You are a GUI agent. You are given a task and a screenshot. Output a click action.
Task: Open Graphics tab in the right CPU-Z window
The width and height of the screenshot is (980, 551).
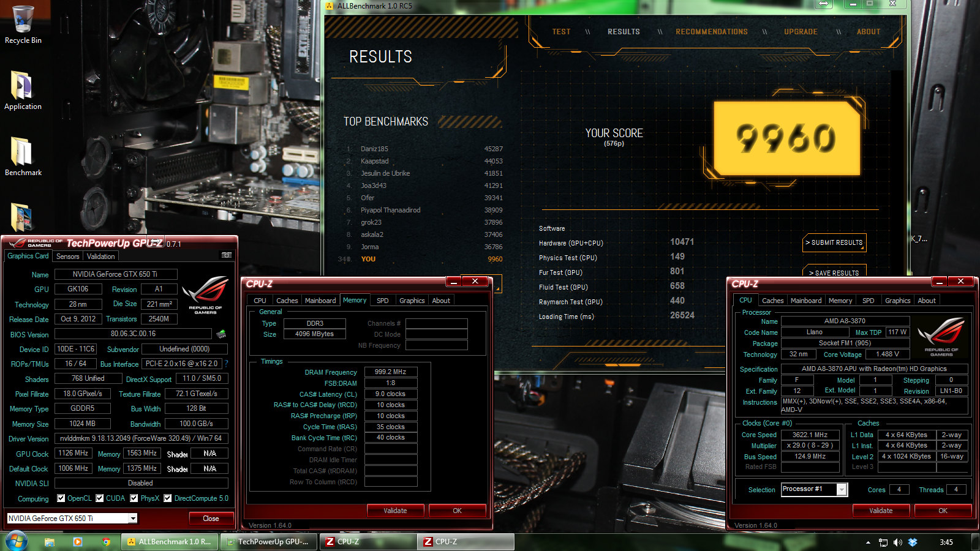(x=897, y=301)
